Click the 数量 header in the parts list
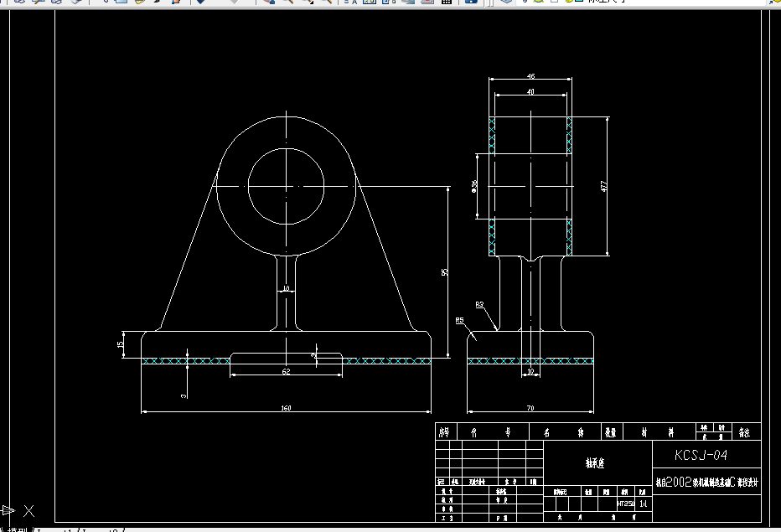Image resolution: width=781 pixels, height=532 pixels. click(x=611, y=432)
